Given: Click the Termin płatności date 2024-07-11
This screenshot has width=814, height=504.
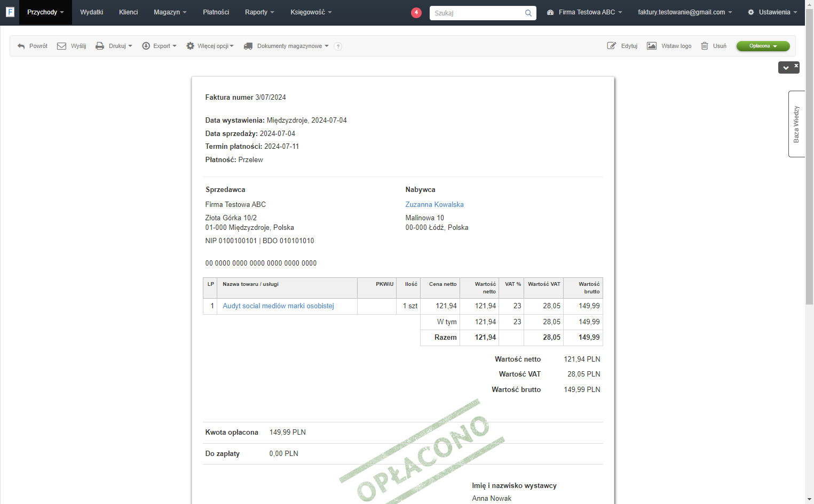Looking at the screenshot, I should (x=282, y=146).
